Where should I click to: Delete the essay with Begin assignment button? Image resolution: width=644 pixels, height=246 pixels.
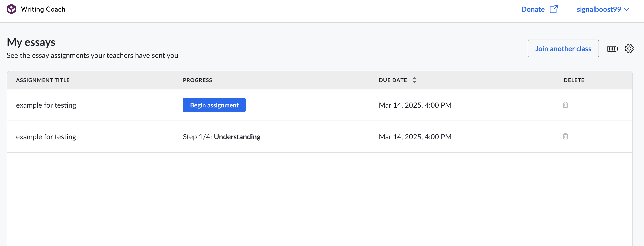(x=565, y=105)
